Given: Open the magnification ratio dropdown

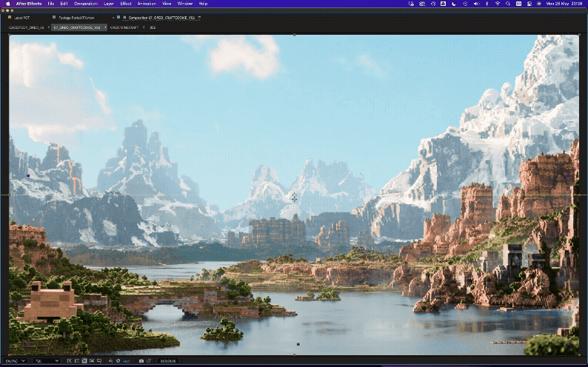Looking at the screenshot, I should click(x=16, y=361).
